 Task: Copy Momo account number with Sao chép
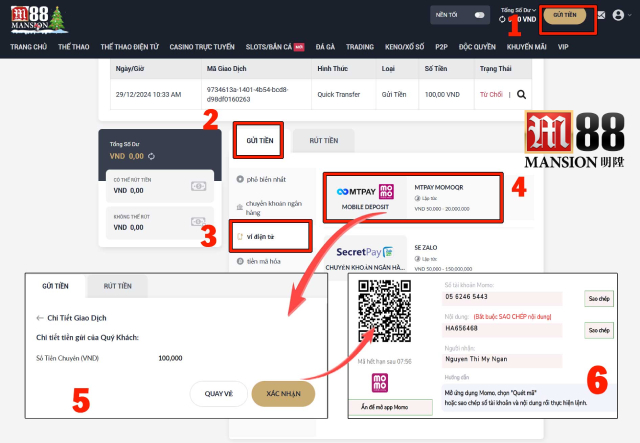click(x=599, y=299)
